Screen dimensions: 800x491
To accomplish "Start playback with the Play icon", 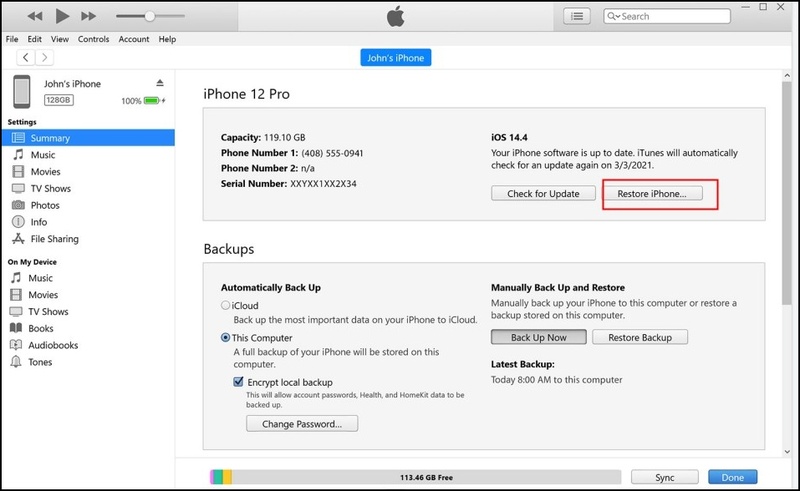I will click(62, 16).
